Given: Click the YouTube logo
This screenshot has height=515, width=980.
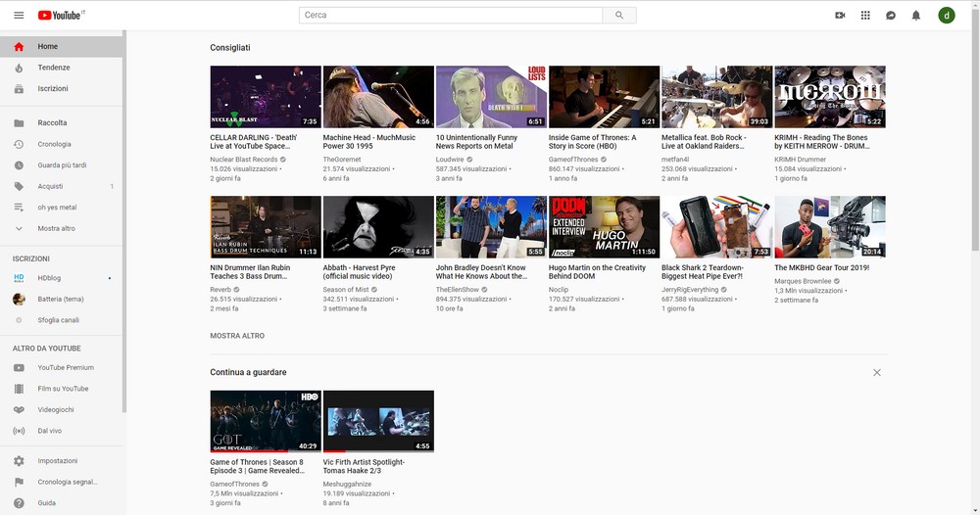Looking at the screenshot, I should click(60, 16).
